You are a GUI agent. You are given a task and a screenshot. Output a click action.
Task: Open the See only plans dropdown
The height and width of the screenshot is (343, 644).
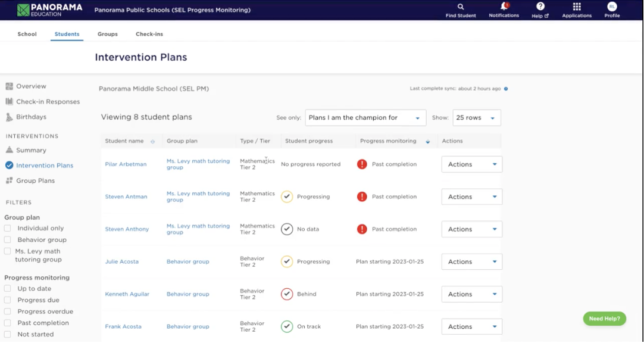[x=365, y=118]
